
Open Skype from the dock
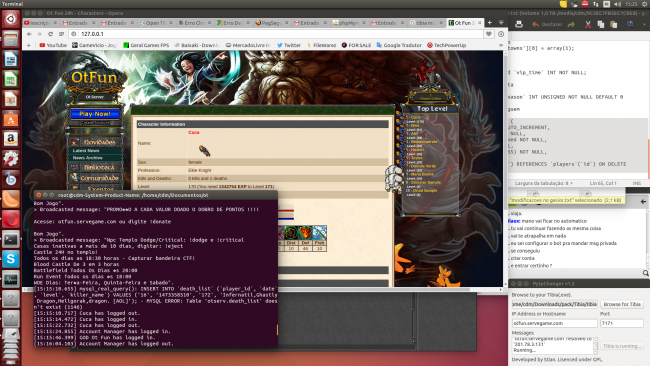(x=11, y=259)
